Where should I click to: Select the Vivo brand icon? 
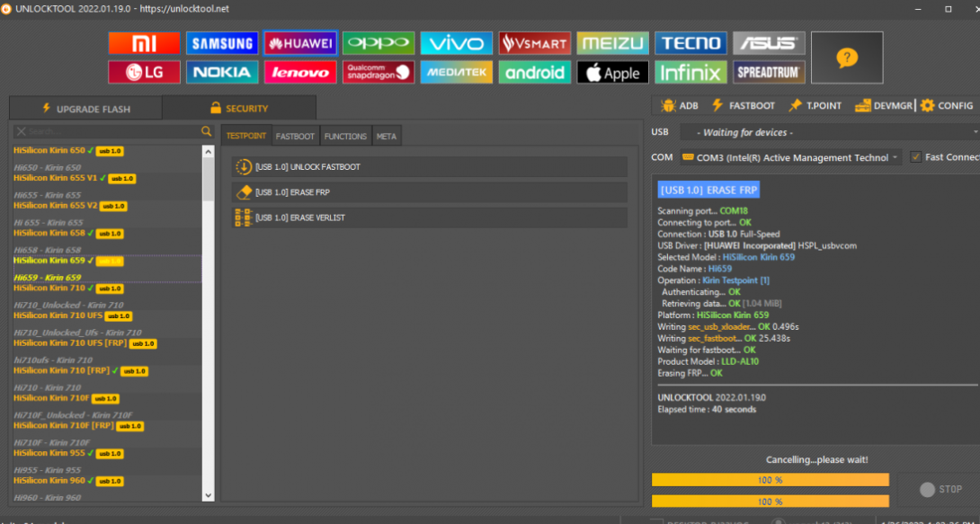pos(456,43)
